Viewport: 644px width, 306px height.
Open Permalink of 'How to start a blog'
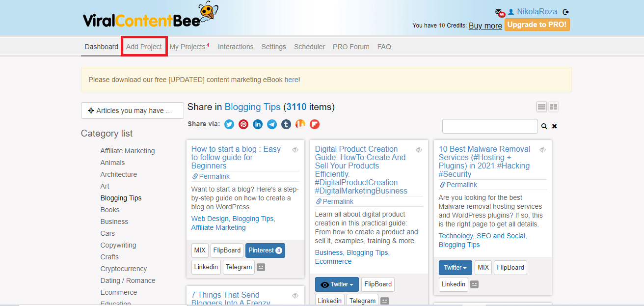point(211,176)
